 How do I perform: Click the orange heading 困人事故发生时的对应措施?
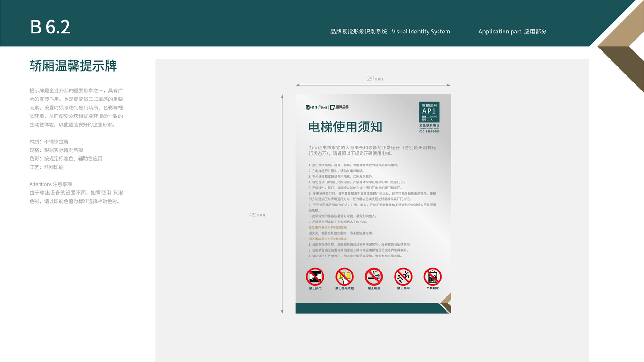click(x=327, y=239)
